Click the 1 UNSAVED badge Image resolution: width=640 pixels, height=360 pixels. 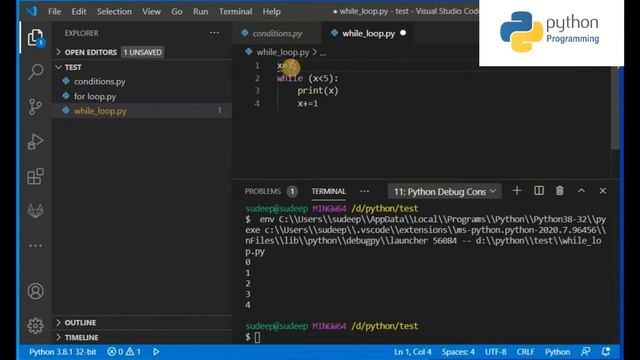click(142, 52)
